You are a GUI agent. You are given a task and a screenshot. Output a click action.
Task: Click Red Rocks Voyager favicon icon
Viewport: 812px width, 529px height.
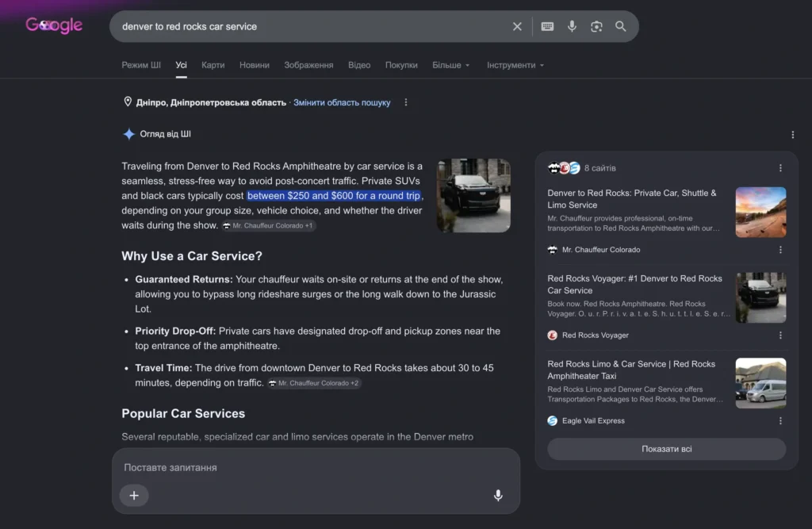pyautogui.click(x=552, y=335)
